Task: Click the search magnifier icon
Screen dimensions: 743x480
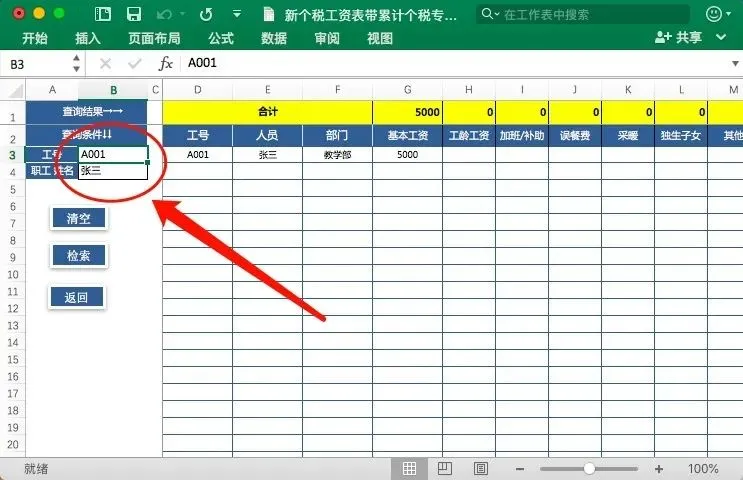Action: [x=487, y=14]
